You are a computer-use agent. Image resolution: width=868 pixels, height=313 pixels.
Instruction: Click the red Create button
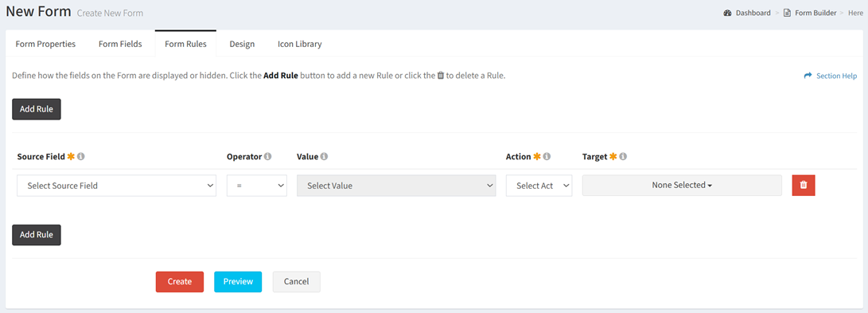(180, 281)
